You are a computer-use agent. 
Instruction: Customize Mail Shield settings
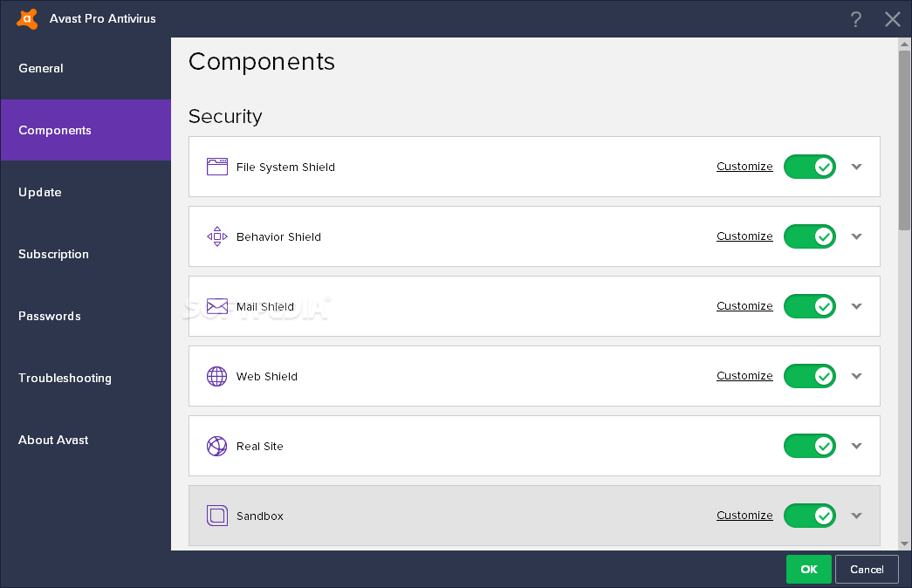pyautogui.click(x=744, y=306)
